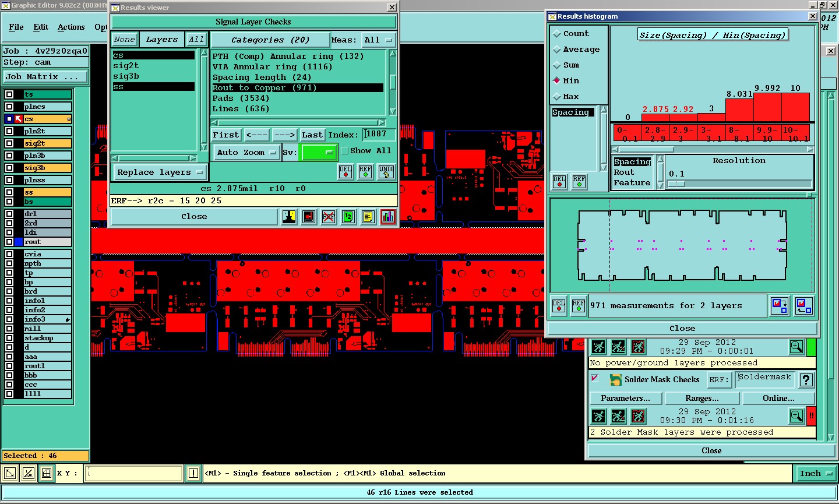
Task: Toggle the Solder Mask Checks checkbox
Action: (x=595, y=379)
